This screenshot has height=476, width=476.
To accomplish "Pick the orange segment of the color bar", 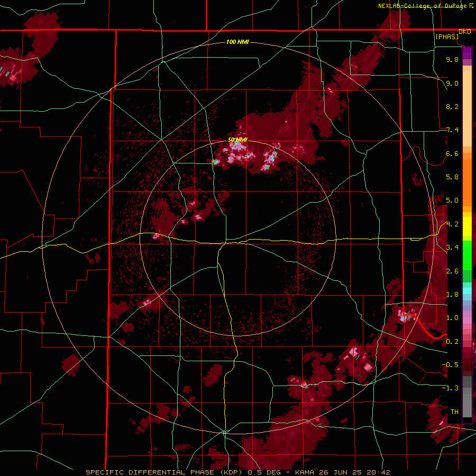I will [467, 182].
